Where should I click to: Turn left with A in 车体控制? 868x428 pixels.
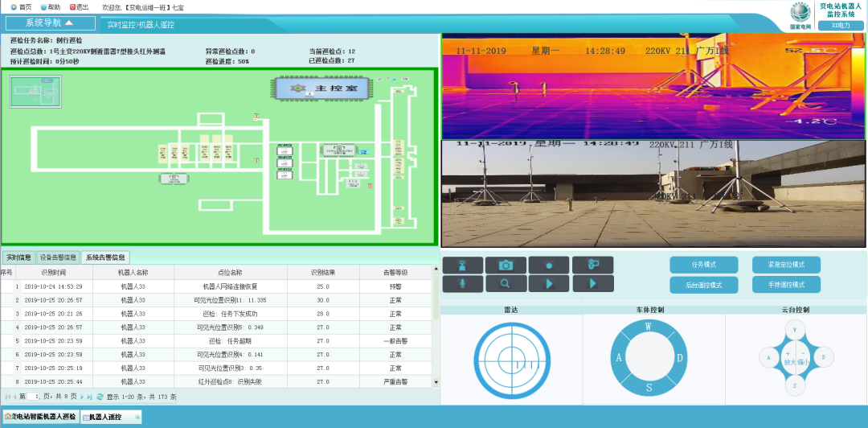click(619, 358)
